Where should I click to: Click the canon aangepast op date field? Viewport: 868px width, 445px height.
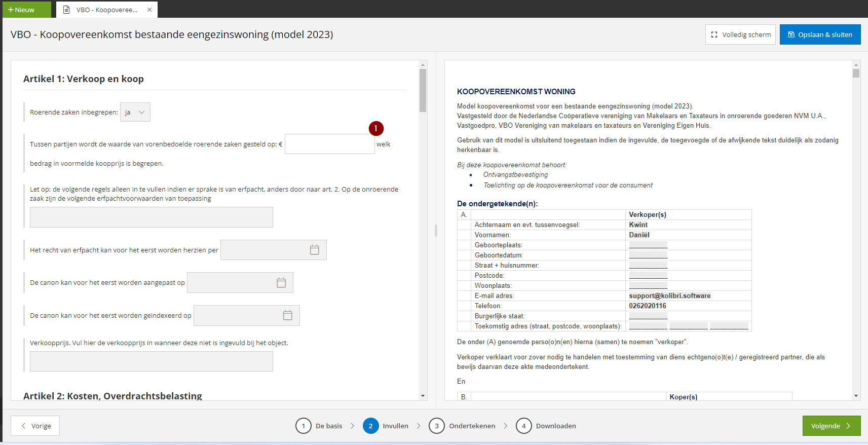[240, 283]
